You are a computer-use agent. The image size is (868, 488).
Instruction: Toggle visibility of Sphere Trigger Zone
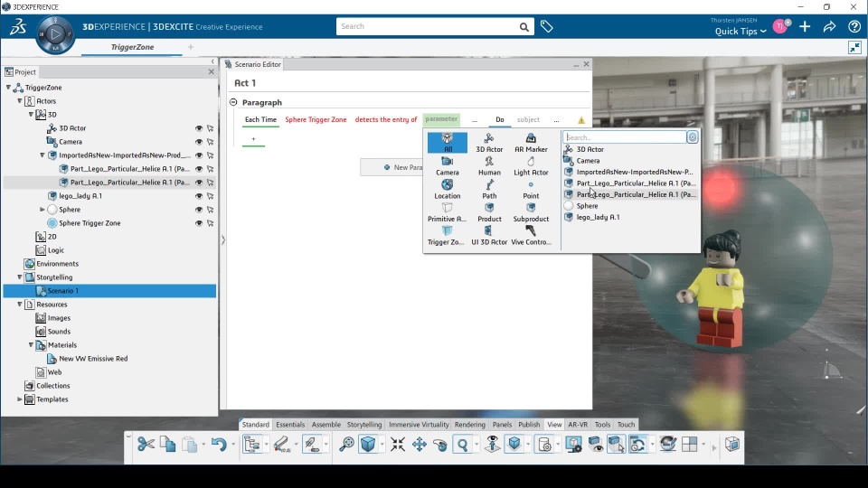coord(199,223)
